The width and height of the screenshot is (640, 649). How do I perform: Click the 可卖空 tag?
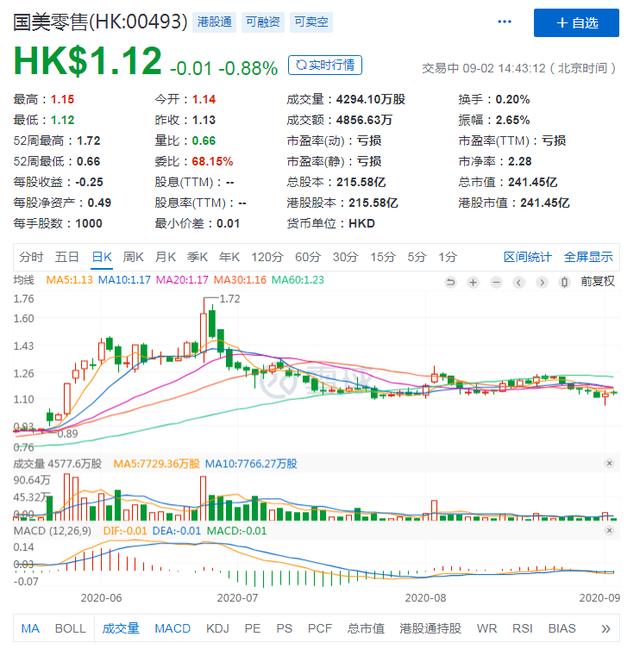[311, 22]
